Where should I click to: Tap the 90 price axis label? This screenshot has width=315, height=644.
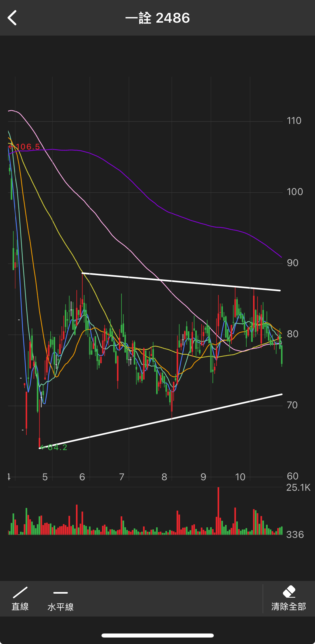[x=293, y=263]
